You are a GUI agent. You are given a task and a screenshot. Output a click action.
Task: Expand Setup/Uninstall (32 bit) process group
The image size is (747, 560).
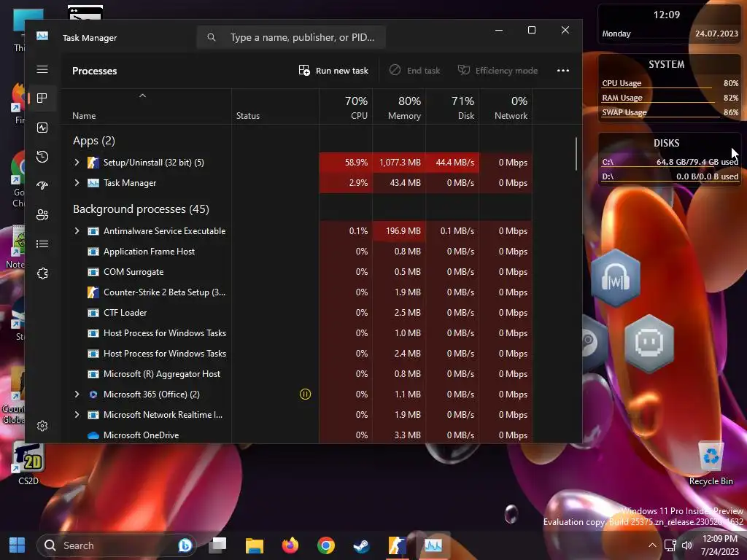click(x=77, y=163)
